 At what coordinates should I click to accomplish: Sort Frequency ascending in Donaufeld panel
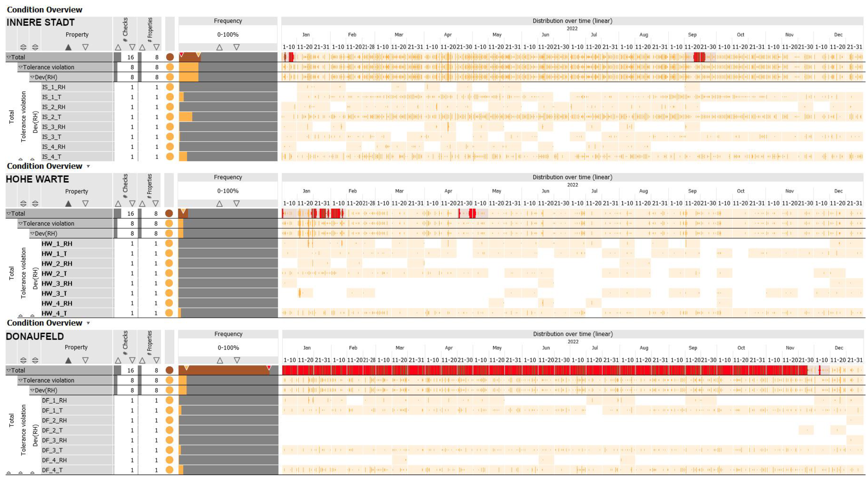(220, 360)
